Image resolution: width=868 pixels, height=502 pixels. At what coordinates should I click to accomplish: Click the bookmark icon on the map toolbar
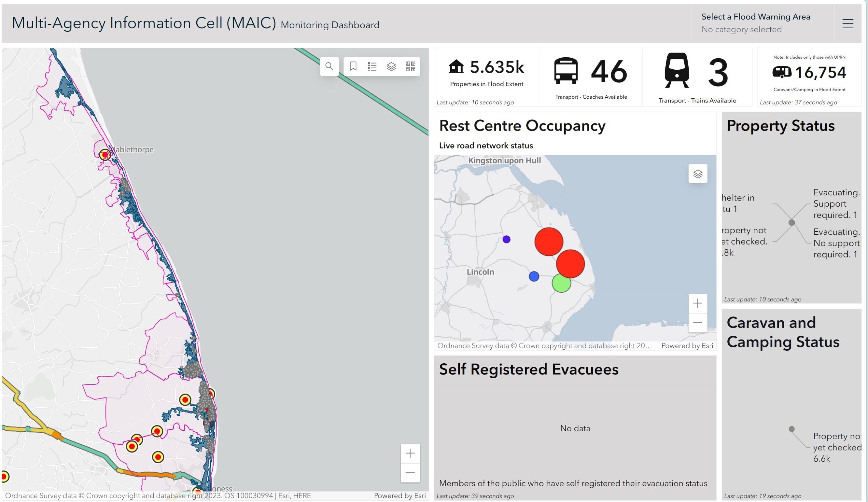tap(353, 66)
